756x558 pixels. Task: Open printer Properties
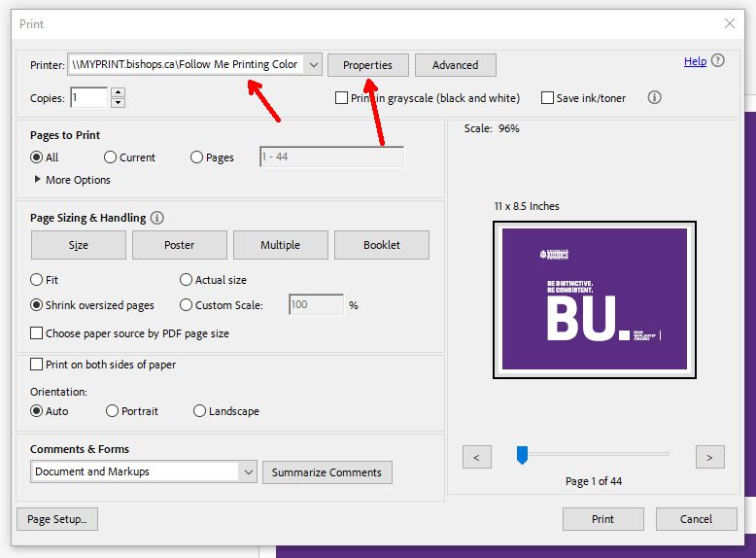click(x=367, y=65)
